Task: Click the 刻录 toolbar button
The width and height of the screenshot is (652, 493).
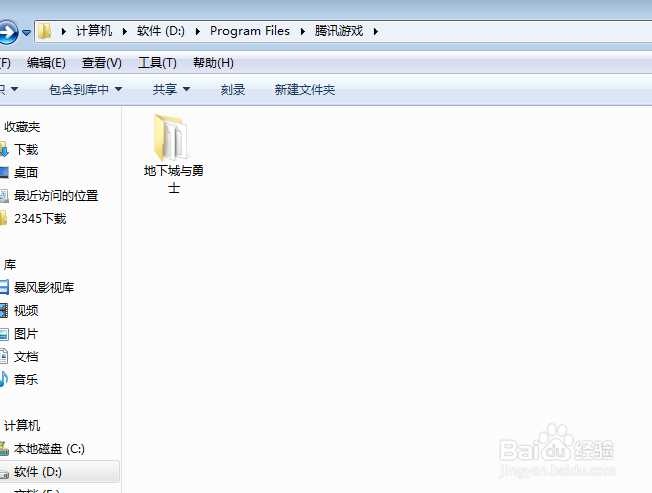Action: tap(233, 89)
